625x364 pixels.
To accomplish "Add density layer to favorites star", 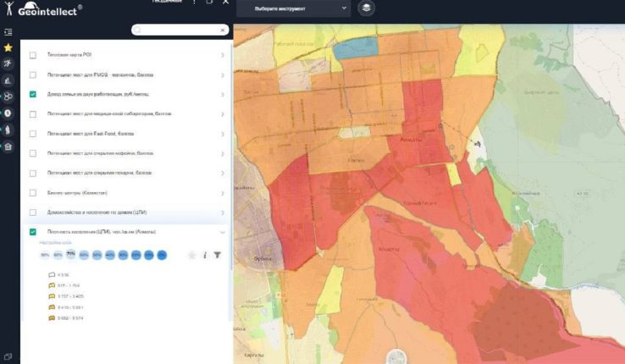I will click(x=191, y=255).
